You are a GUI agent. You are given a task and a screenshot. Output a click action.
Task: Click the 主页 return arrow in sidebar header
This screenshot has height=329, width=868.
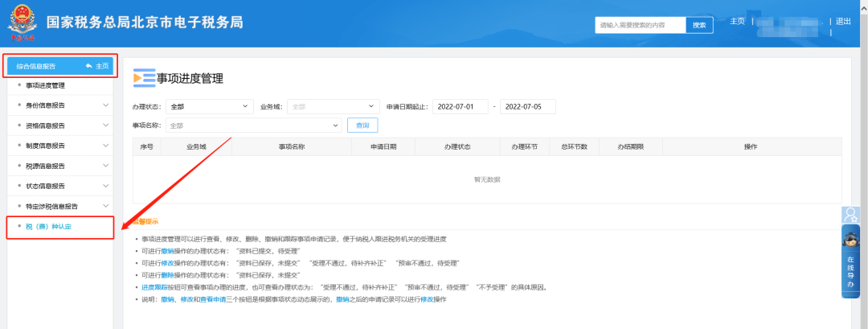(96, 66)
